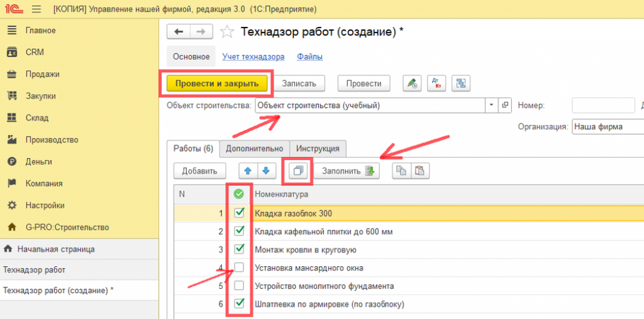Open the Объект строительства item form button

coord(504,105)
